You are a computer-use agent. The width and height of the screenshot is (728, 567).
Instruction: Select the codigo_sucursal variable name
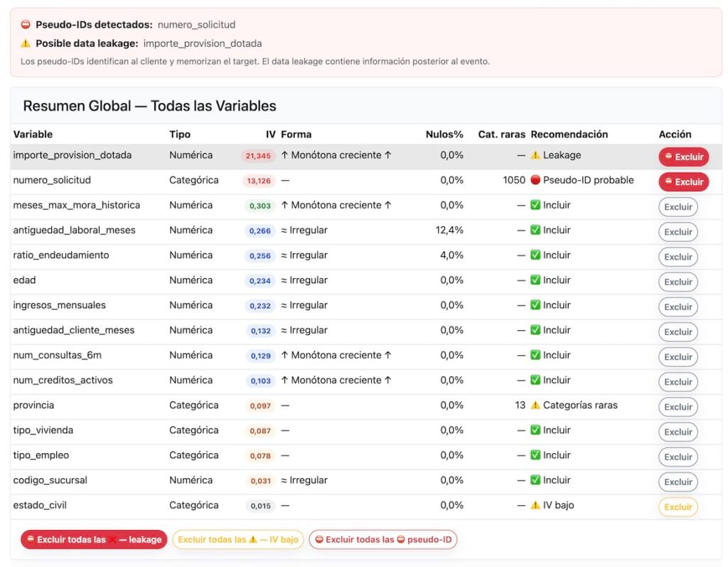50,480
